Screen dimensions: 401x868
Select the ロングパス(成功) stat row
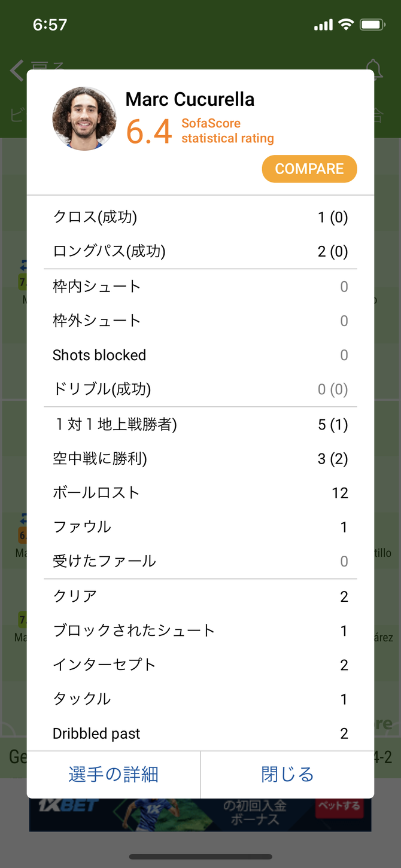click(x=200, y=251)
